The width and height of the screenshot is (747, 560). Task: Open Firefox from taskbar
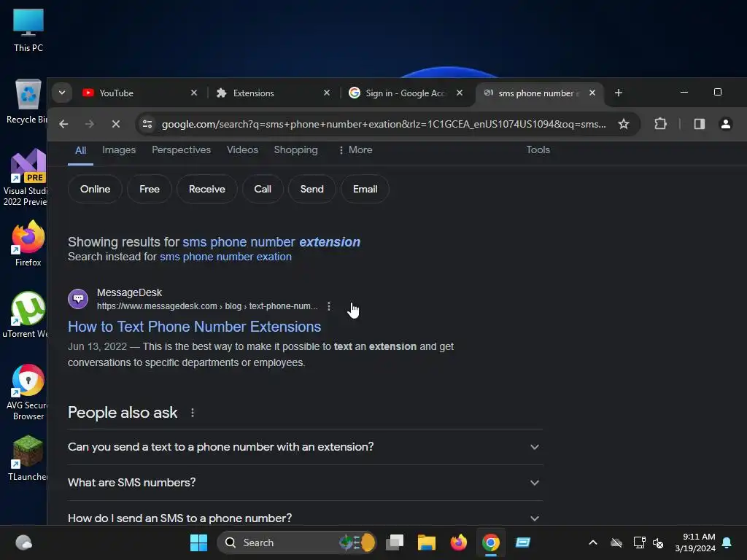coord(458,542)
